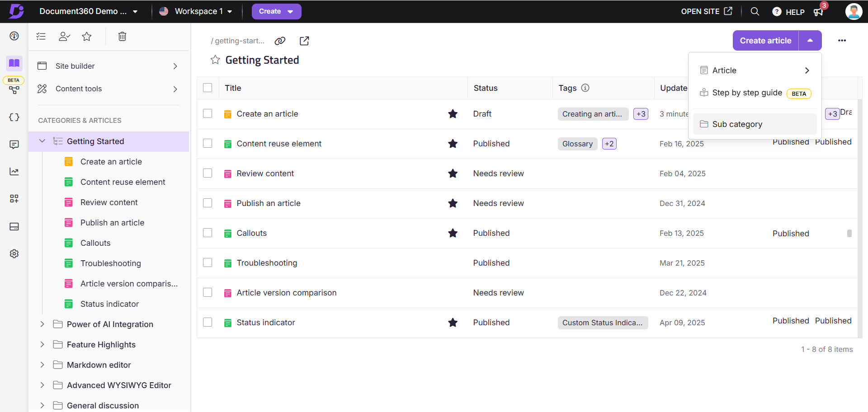This screenshot has width=868, height=412.
Task: Click the all articles list icon
Action: 41,36
